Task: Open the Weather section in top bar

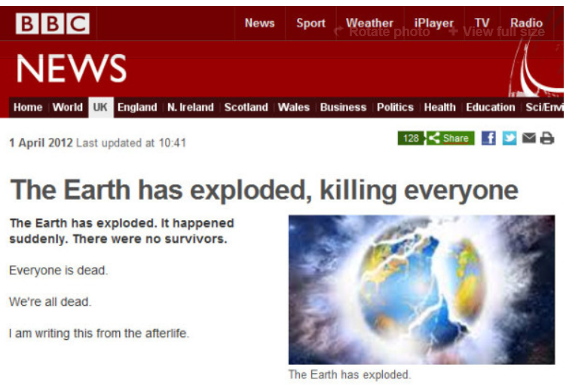Action: pyautogui.click(x=369, y=23)
